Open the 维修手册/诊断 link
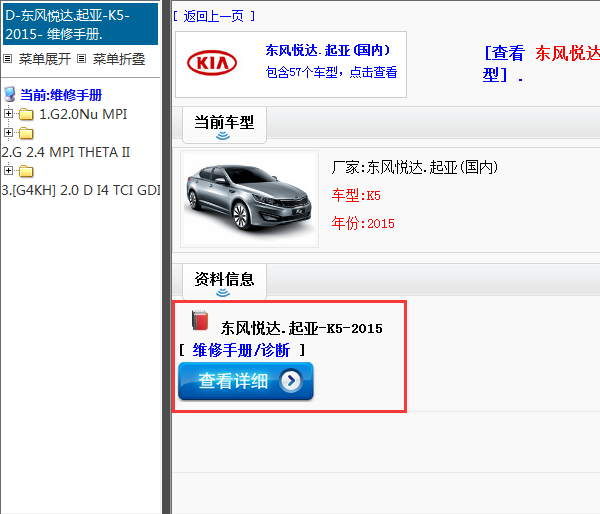Image resolution: width=600 pixels, height=514 pixels. 241,350
